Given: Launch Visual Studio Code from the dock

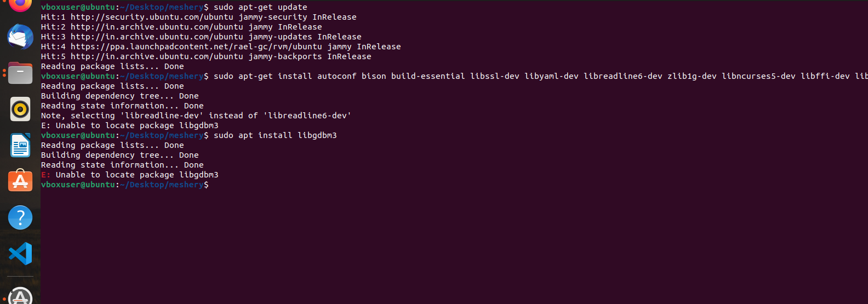Looking at the screenshot, I should coord(20,254).
